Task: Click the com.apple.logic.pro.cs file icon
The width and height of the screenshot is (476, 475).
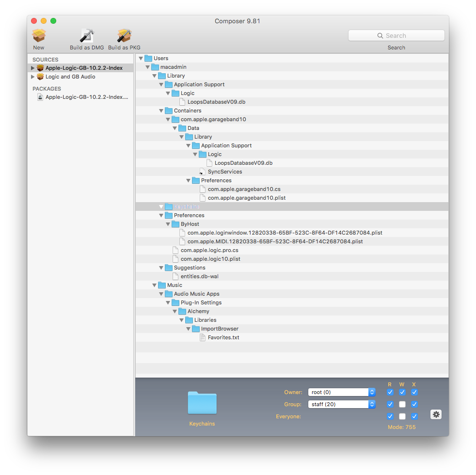Action: click(175, 251)
